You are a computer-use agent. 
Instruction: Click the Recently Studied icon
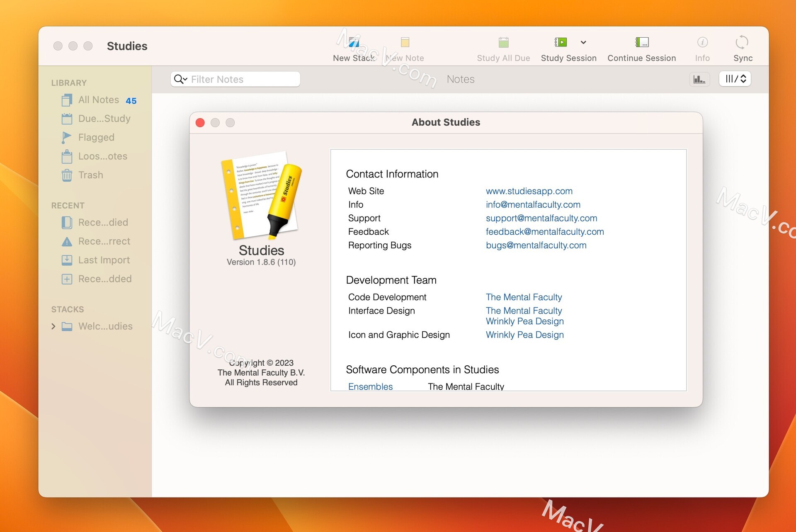coord(67,223)
